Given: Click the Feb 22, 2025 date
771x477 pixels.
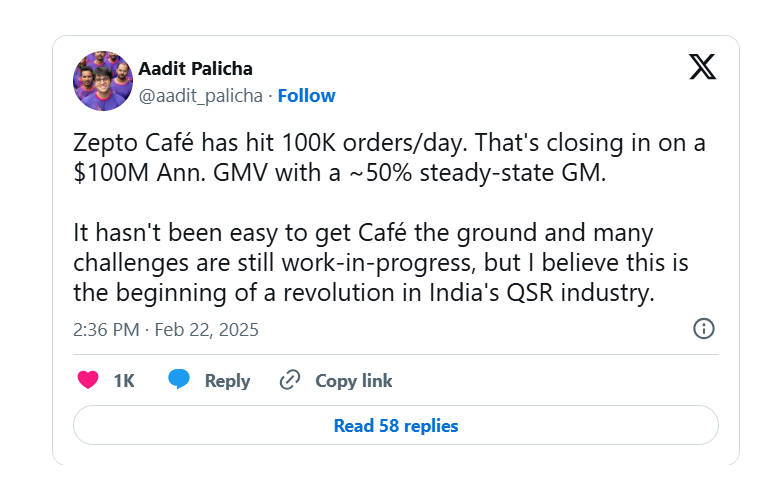Looking at the screenshot, I should coord(207,329).
